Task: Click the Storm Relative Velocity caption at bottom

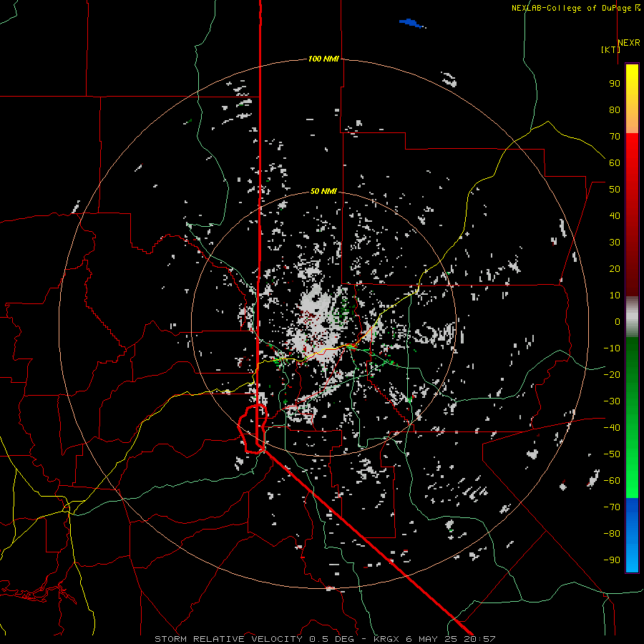Action: (326, 639)
